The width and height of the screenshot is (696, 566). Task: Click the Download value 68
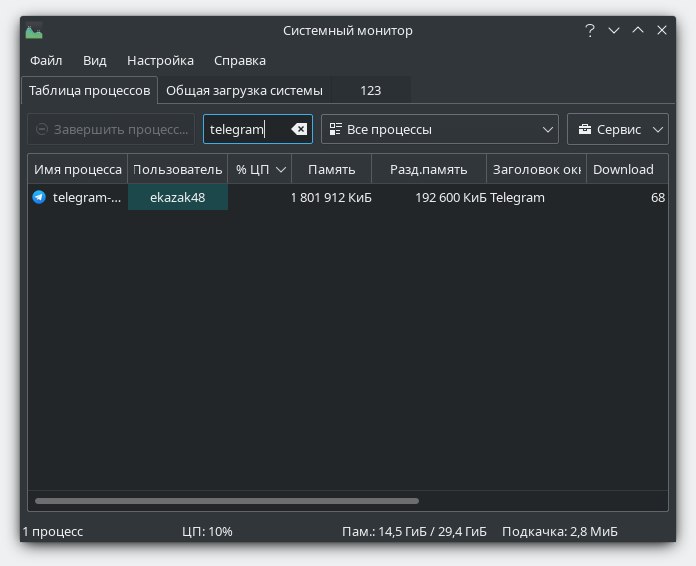coord(658,198)
